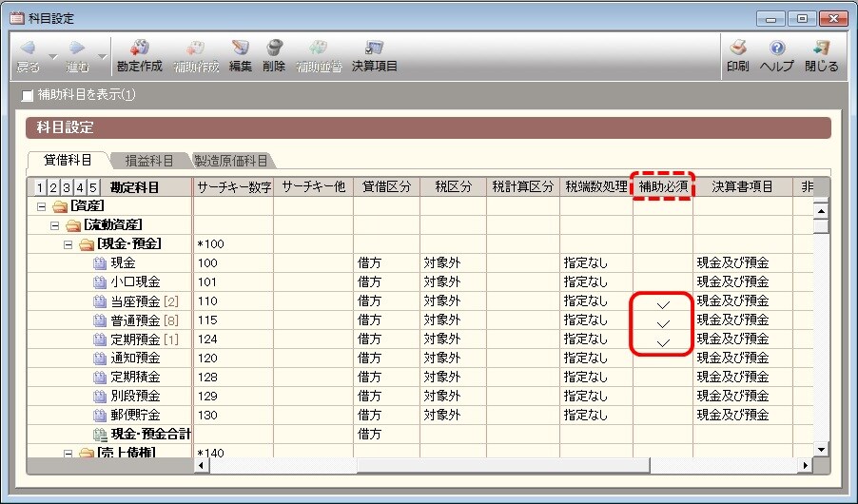This screenshot has height=504, width=858.
Task: Click the 勘定作成 toolbar icon
Action: coord(139,48)
